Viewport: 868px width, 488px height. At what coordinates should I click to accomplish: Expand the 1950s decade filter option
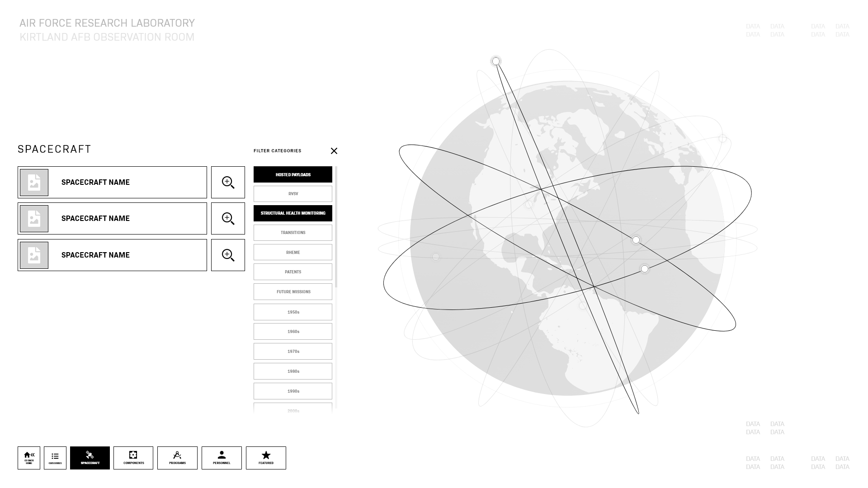click(x=292, y=311)
